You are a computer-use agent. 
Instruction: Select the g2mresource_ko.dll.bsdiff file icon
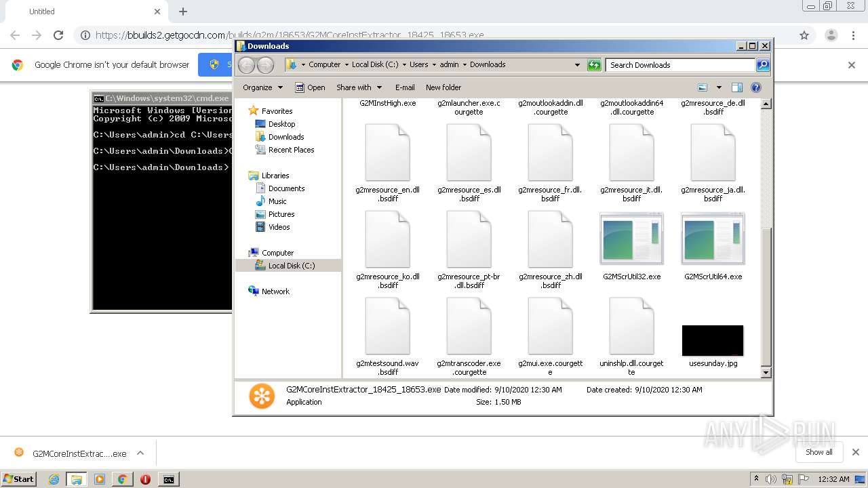point(387,239)
